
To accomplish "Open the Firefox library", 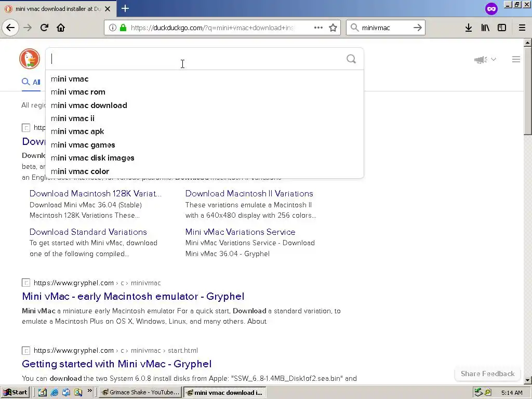I will pyautogui.click(x=485, y=28).
